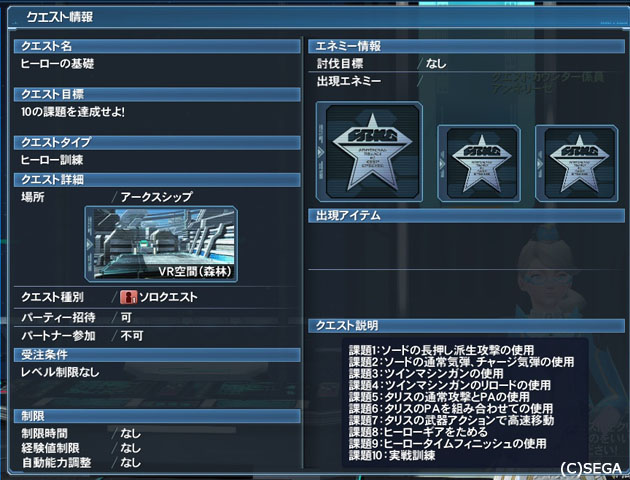Click the クエスト情報 window title
This screenshot has width=630, height=480.
[60, 17]
